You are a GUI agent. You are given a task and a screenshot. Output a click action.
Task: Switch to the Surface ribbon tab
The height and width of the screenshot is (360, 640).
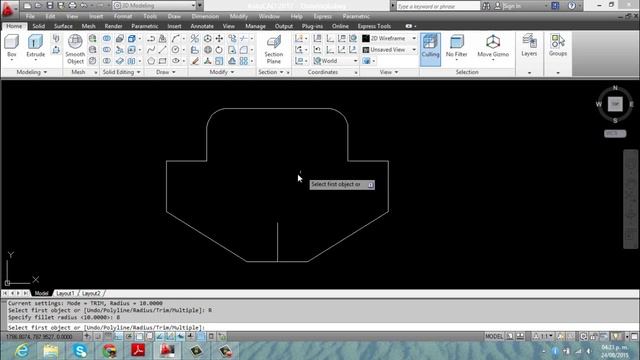click(63, 26)
